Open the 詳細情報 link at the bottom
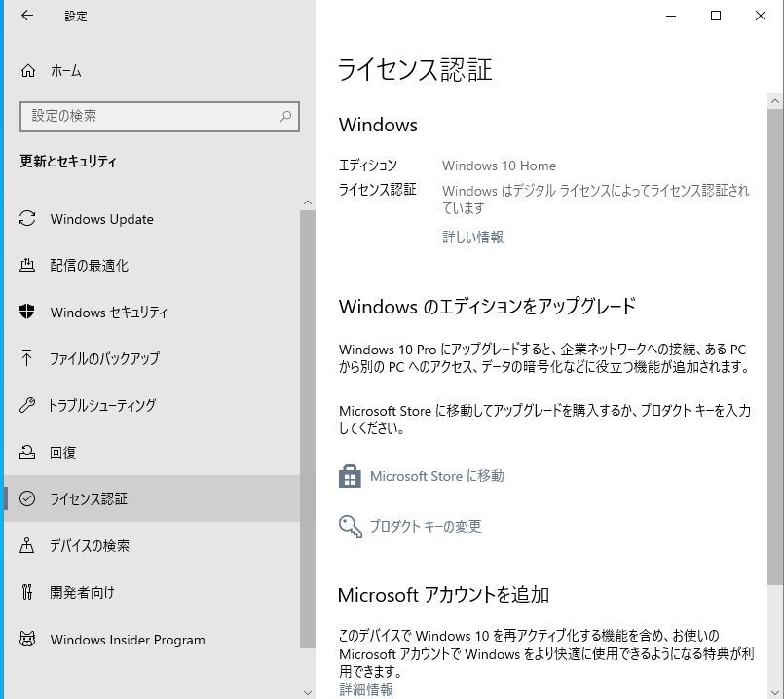Viewport: 784px width, 699px height. 366,689
